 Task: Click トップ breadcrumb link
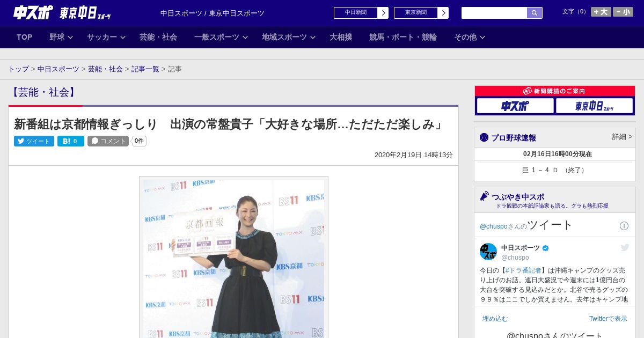click(x=18, y=69)
